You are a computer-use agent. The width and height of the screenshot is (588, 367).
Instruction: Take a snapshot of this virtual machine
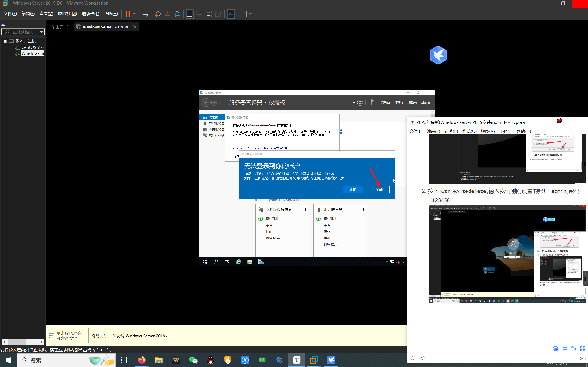(158, 14)
